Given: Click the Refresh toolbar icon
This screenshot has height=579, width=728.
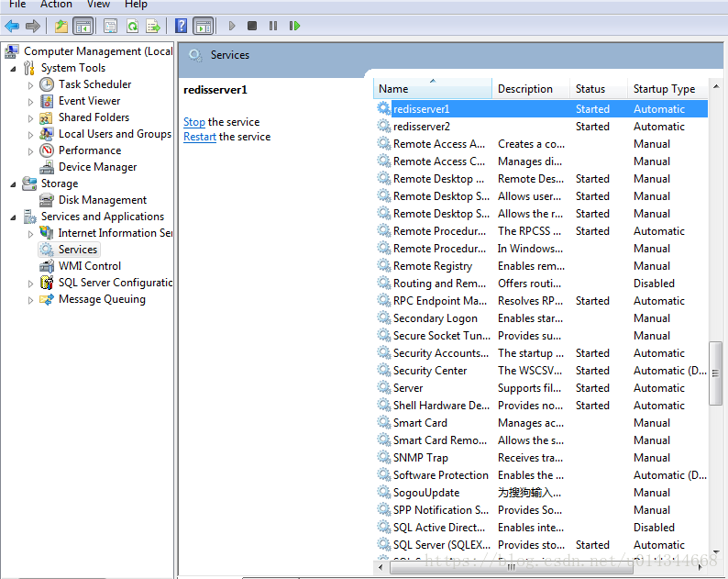Looking at the screenshot, I should 132,26.
